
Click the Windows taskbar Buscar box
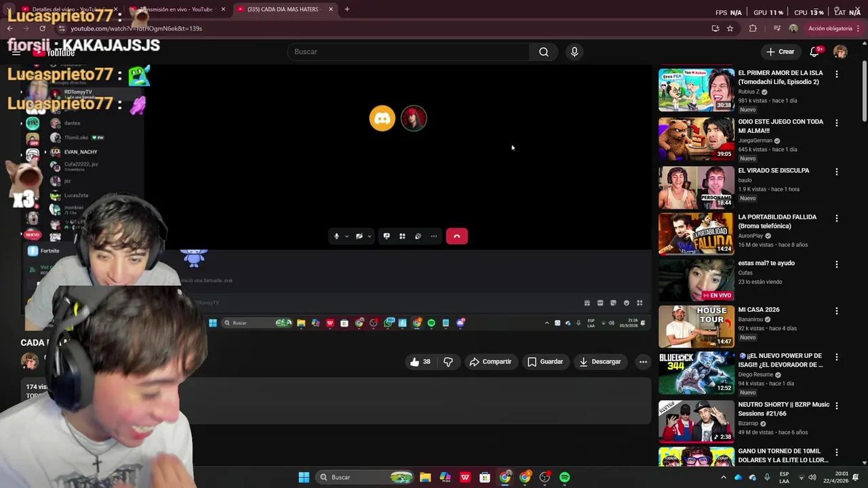pos(366,477)
